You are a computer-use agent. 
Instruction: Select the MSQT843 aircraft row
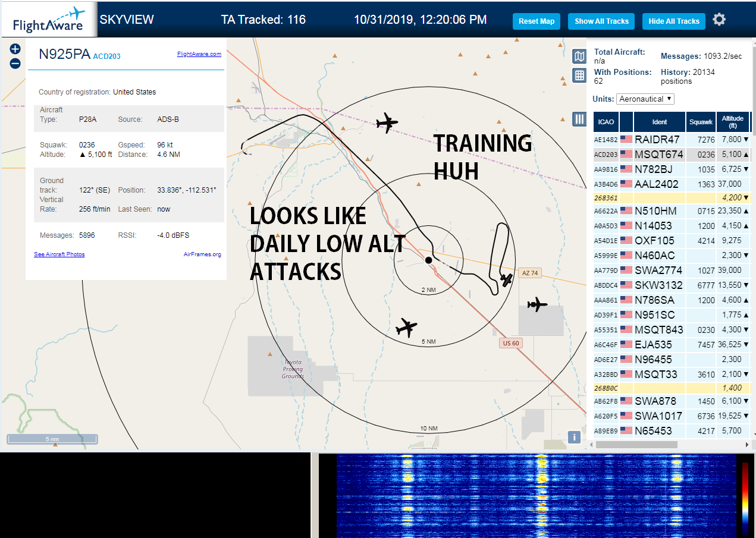pos(672,329)
